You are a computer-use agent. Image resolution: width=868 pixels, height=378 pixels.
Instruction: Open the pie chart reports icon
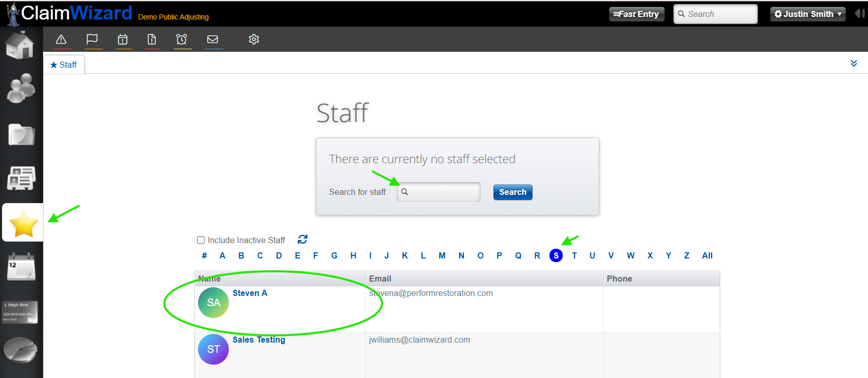pyautogui.click(x=20, y=350)
